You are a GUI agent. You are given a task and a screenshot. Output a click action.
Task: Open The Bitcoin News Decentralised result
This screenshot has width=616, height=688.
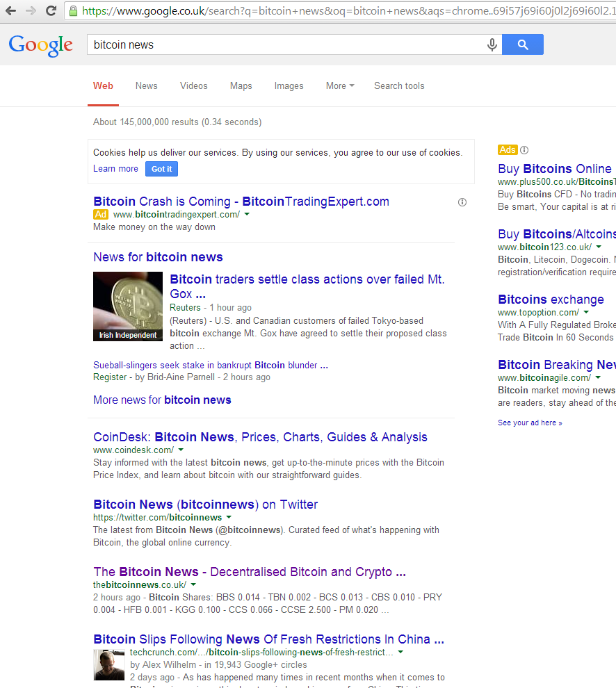[250, 572]
